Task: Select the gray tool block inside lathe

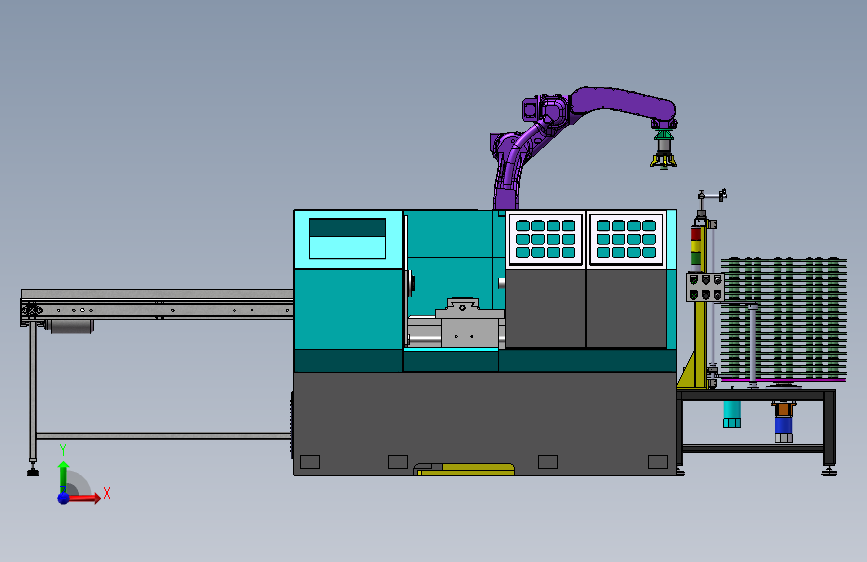Action: tap(471, 324)
